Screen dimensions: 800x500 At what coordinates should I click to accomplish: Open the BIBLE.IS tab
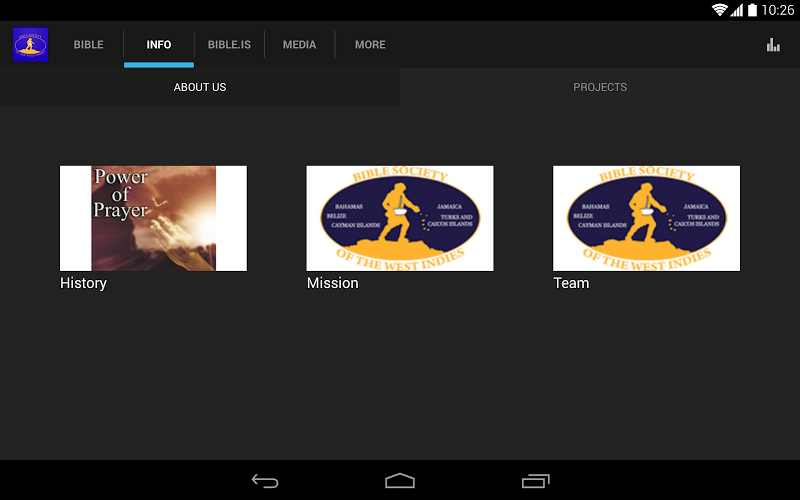tap(229, 44)
